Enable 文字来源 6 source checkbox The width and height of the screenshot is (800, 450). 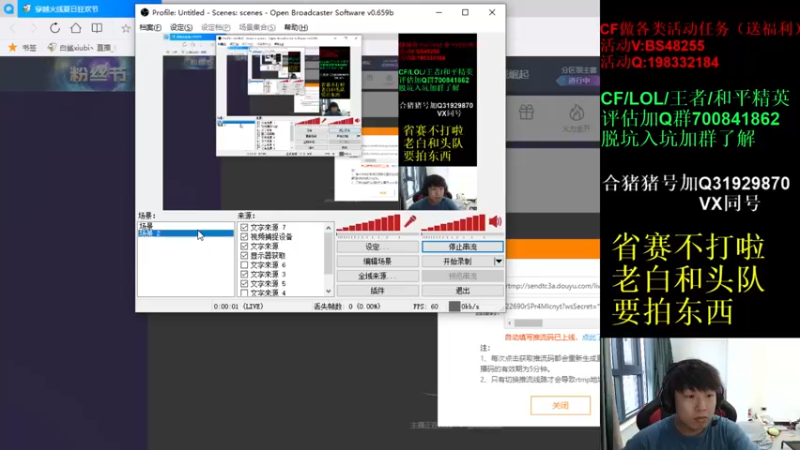point(244,265)
